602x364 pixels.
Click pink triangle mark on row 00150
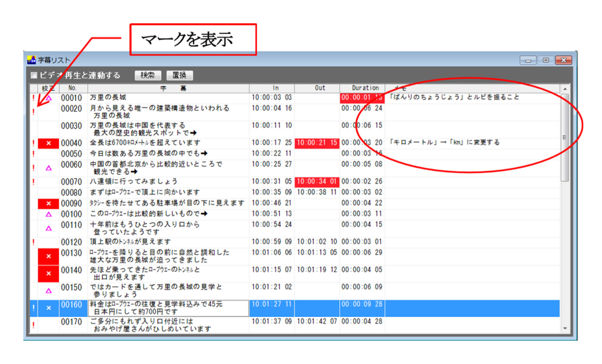[49, 291]
